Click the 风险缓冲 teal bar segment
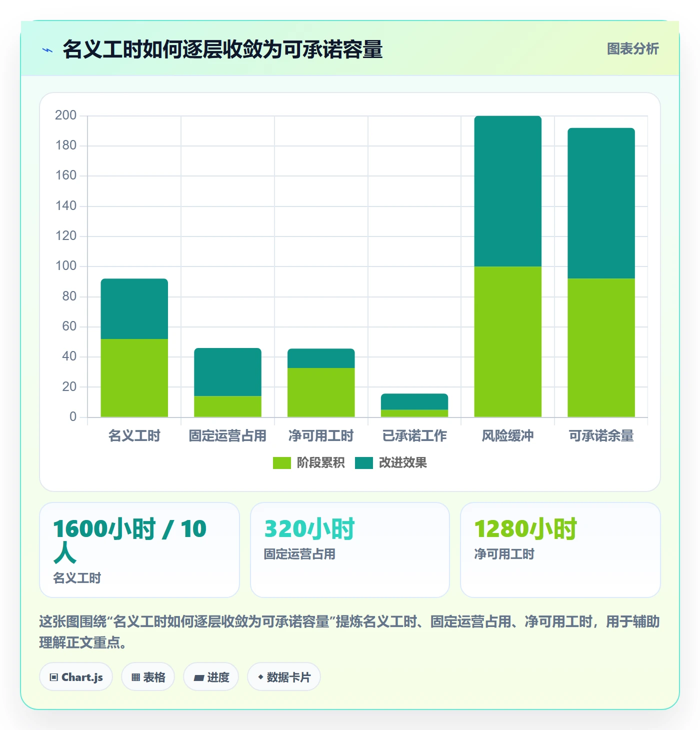 (508, 191)
